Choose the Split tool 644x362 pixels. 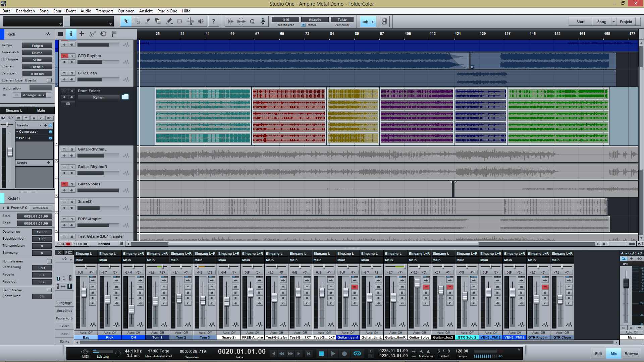pos(147,21)
